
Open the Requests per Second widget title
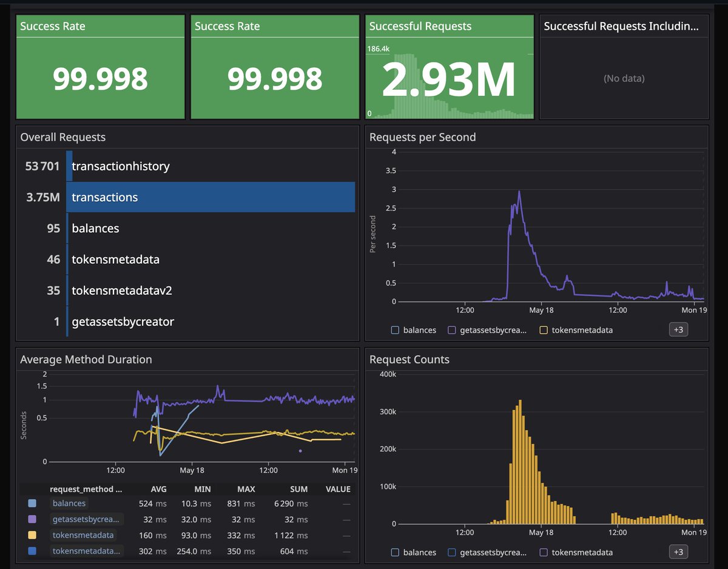(423, 137)
